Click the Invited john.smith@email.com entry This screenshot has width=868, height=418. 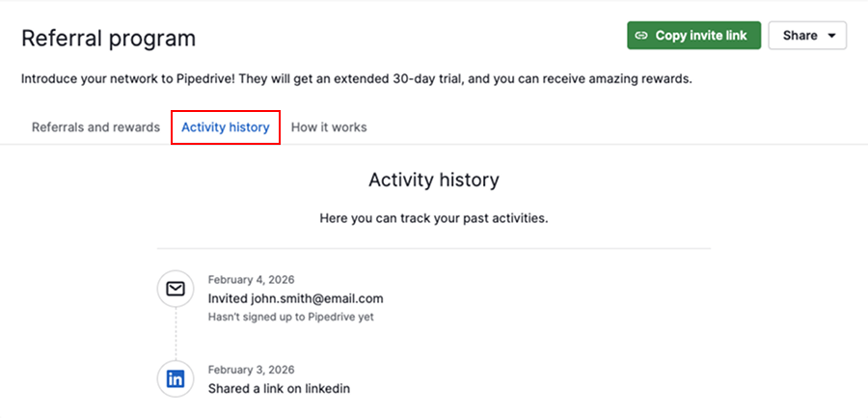click(295, 298)
